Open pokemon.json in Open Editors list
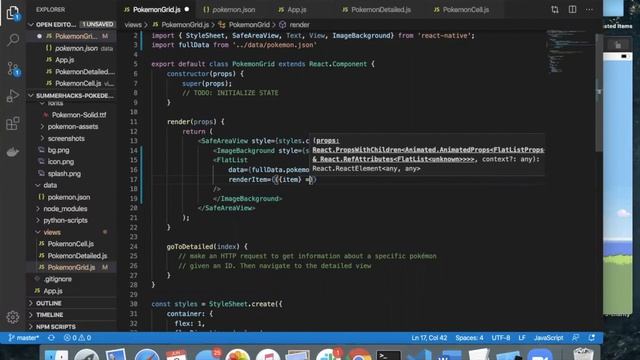This screenshot has height=360, width=640. 76,48
